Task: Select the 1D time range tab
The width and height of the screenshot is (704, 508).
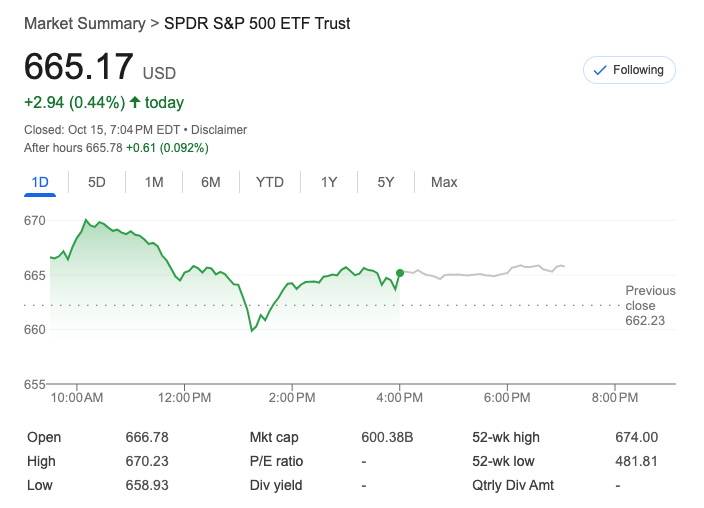Action: coord(40,182)
